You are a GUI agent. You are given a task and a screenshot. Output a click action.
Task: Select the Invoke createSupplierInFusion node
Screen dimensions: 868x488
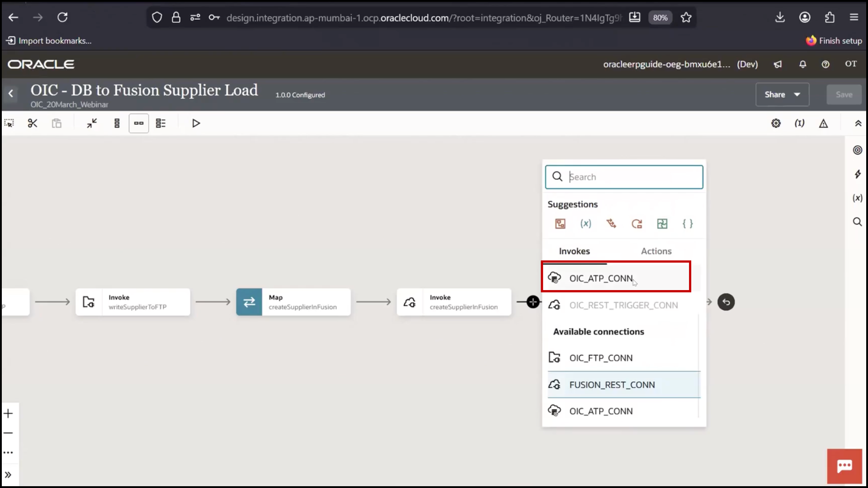454,302
